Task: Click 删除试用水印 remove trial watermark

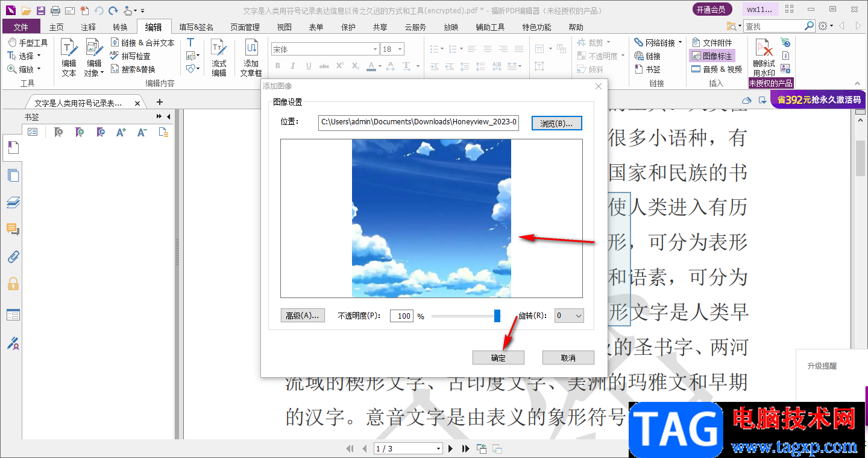Action: tap(764, 58)
